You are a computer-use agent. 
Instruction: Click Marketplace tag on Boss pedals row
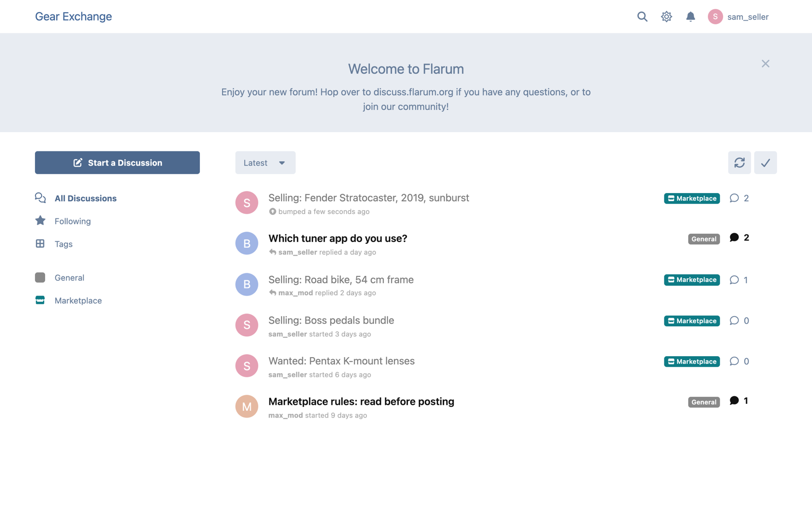click(692, 321)
